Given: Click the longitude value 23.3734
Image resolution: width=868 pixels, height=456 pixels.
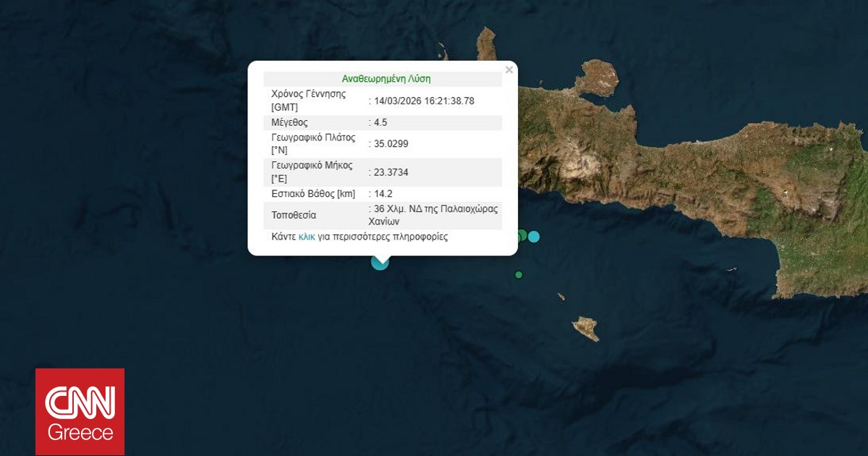Looking at the screenshot, I should 391,172.
